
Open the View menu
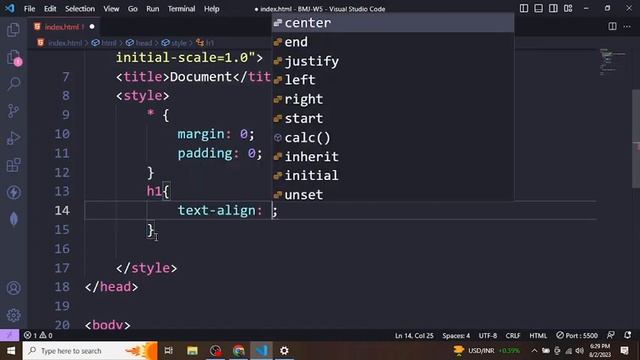point(111,9)
